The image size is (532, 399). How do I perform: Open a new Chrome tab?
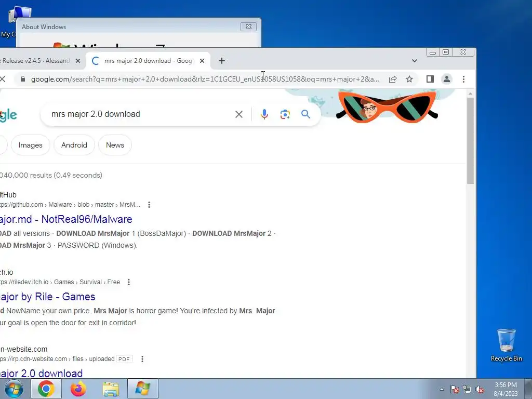point(221,61)
